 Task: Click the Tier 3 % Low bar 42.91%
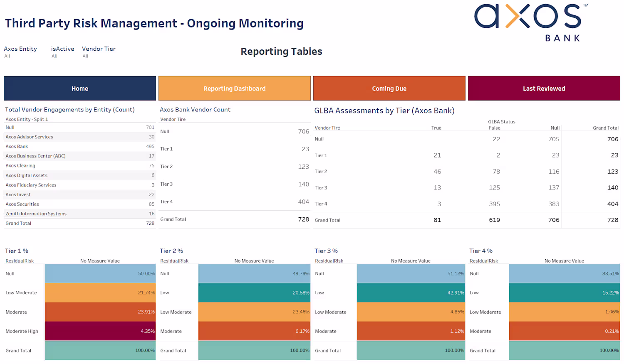pyautogui.click(x=411, y=293)
